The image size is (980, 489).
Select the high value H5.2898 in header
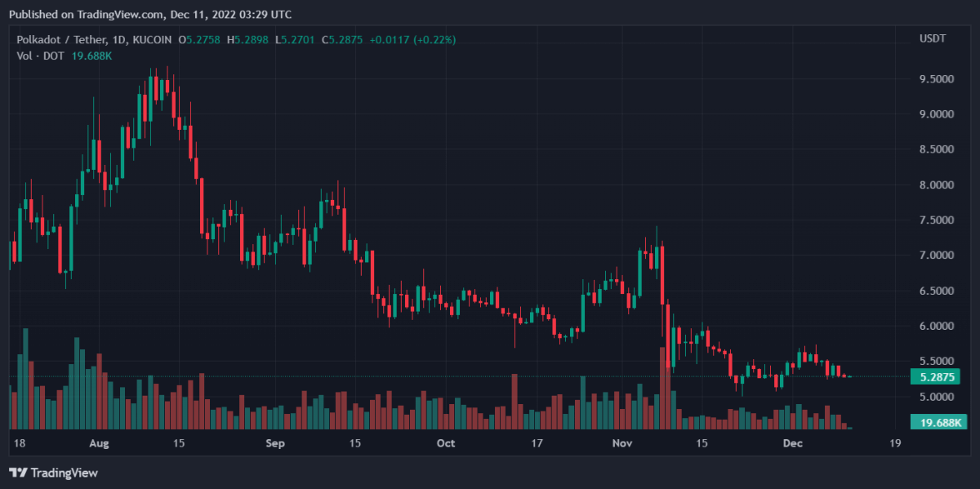[250, 39]
